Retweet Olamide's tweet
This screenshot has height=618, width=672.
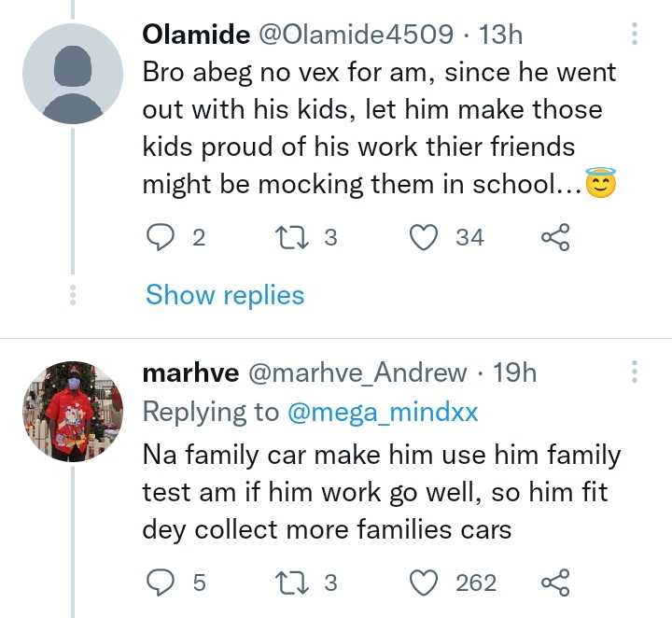tap(288, 238)
